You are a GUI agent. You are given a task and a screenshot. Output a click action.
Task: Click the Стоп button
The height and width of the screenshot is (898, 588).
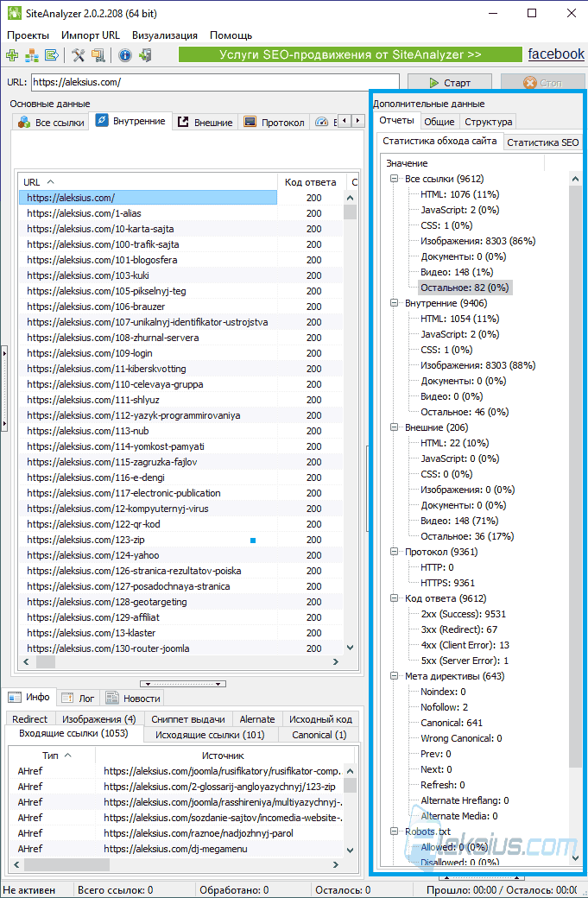tap(542, 83)
